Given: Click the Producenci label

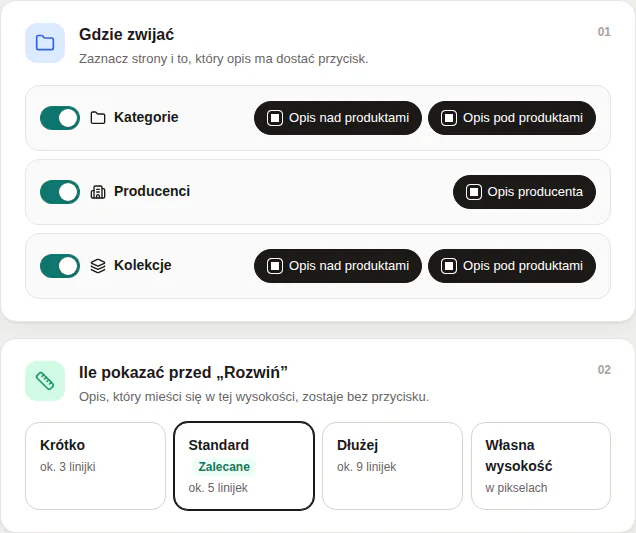Looking at the screenshot, I should [x=152, y=191].
